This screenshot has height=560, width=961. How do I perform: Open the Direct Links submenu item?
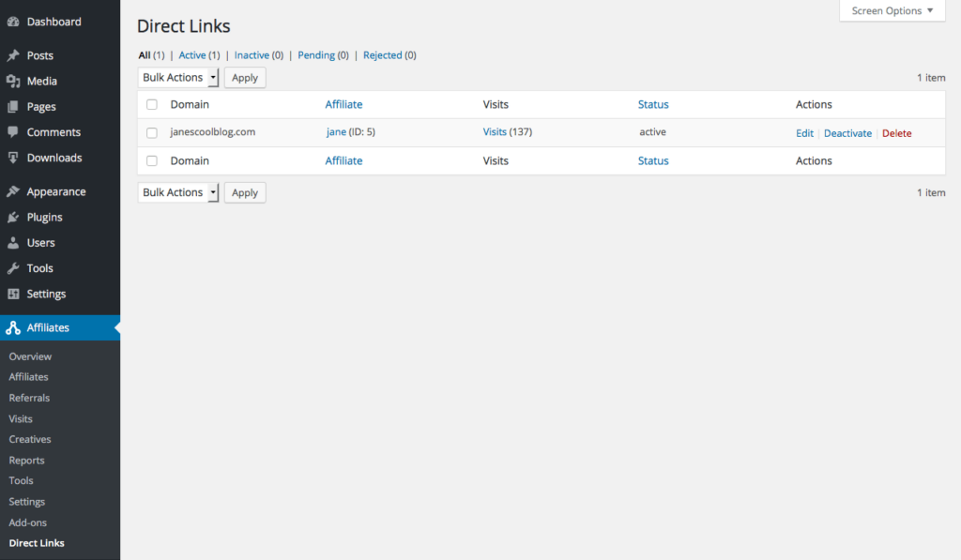tap(37, 543)
